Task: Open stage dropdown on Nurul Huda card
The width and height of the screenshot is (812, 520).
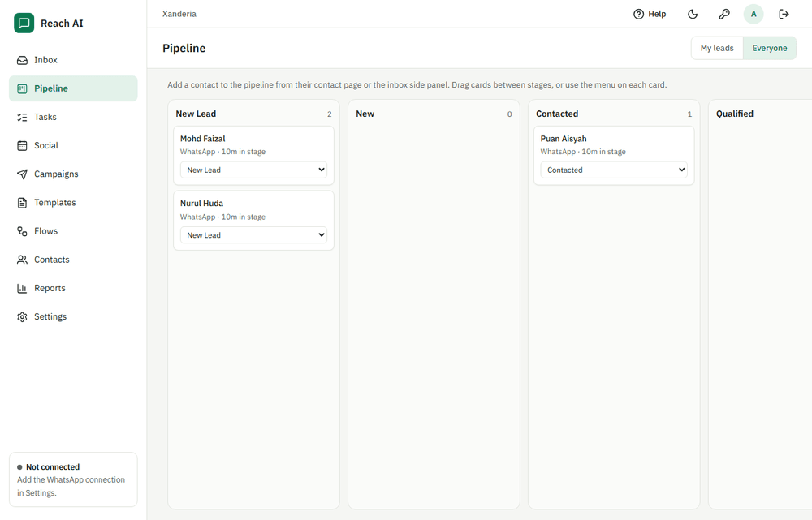Action: point(253,235)
